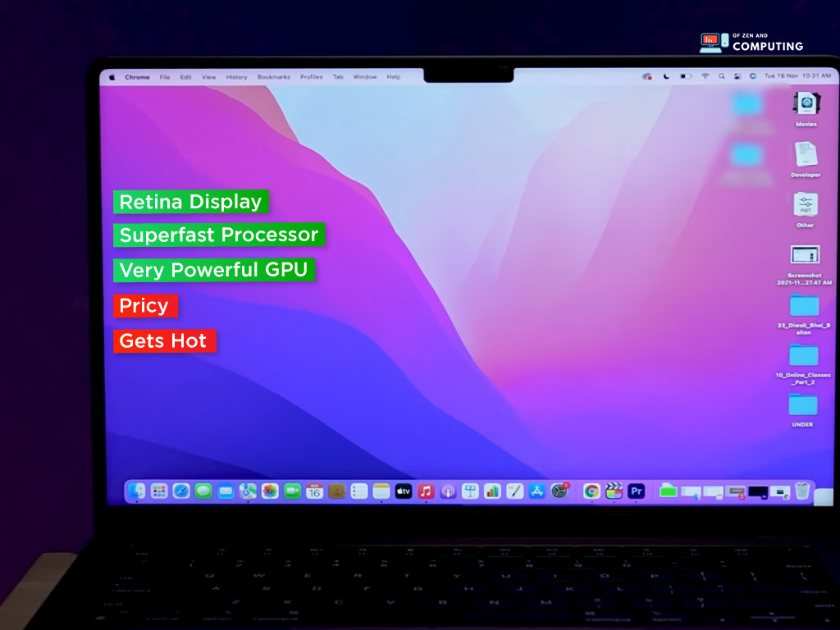Open the Chrome application menu
Screen dimensions: 840x630
tap(137, 77)
